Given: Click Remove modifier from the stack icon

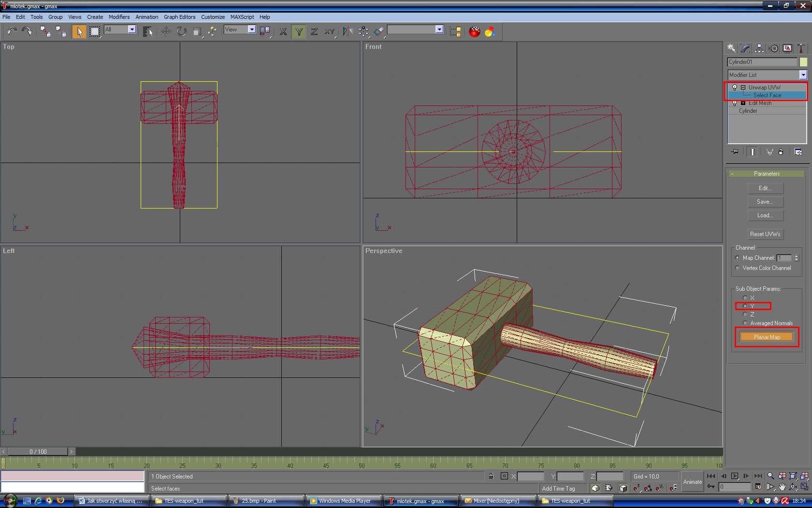Looking at the screenshot, I should [x=781, y=152].
